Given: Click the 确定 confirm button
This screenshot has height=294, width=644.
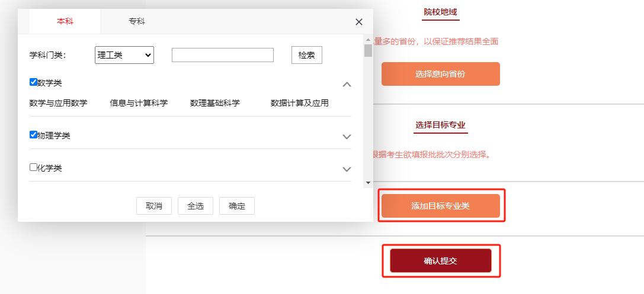Looking at the screenshot, I should tap(237, 206).
